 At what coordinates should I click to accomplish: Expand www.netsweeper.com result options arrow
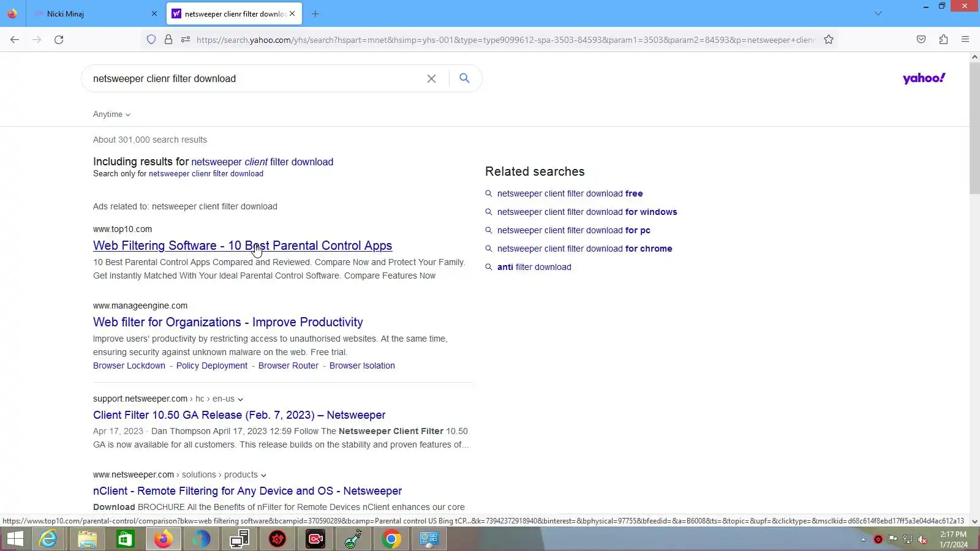(x=263, y=475)
